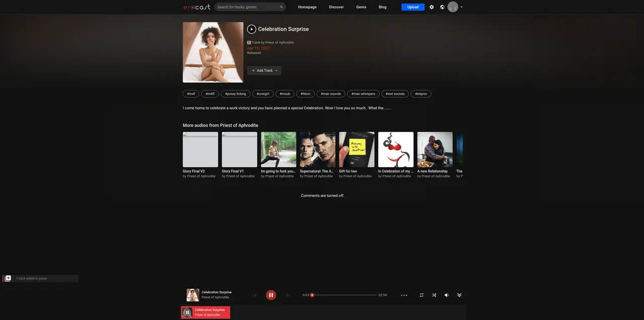Click the A new Relationship title
Viewport: 644px width, 320px height.
pos(432,171)
